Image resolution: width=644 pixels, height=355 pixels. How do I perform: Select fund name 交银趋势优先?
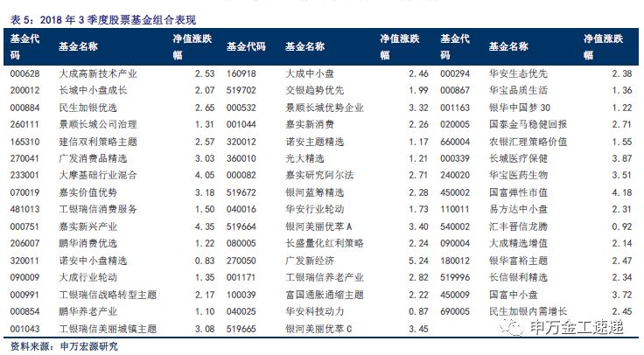pyautogui.click(x=315, y=90)
